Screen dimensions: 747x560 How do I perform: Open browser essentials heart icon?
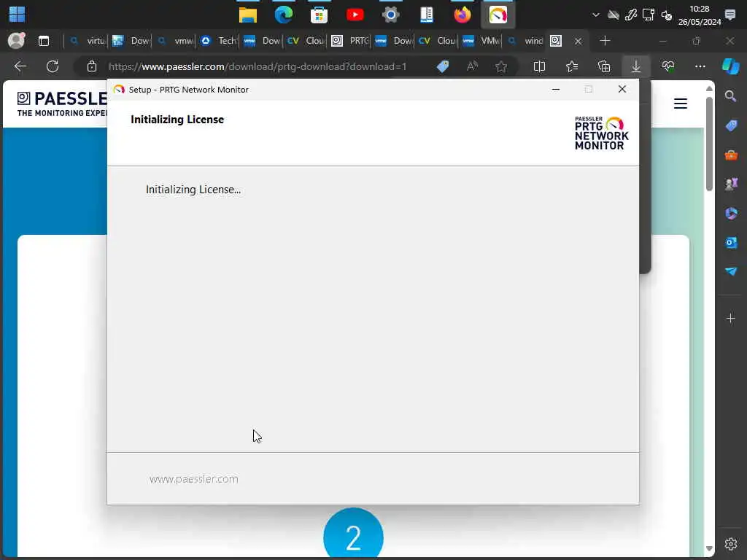click(x=668, y=66)
